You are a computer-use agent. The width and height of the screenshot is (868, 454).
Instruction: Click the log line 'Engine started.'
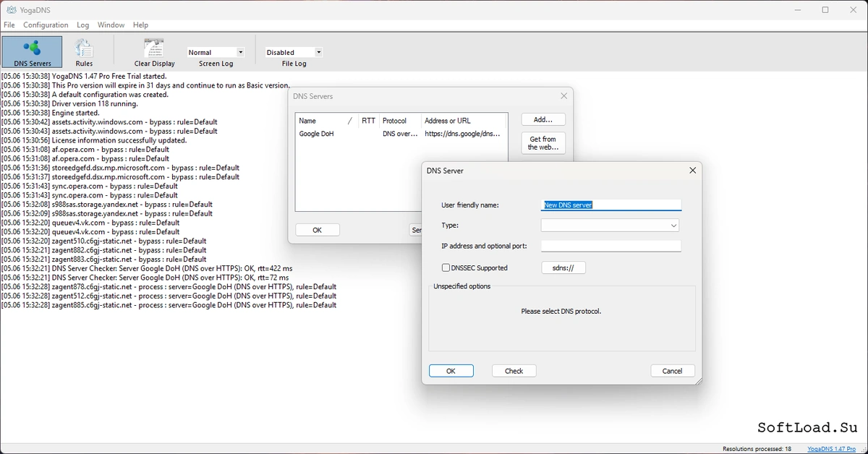[x=51, y=113]
